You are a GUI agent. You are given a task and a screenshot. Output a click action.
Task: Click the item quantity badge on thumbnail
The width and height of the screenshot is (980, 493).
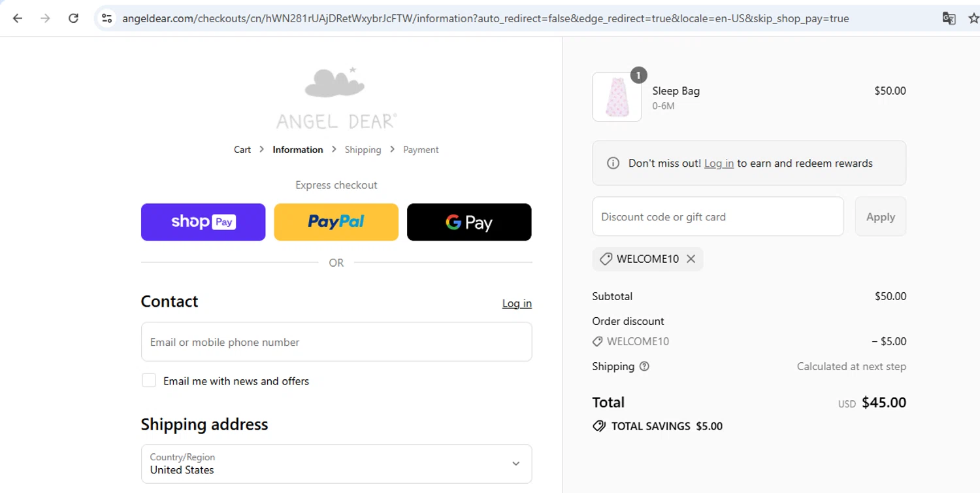(638, 75)
